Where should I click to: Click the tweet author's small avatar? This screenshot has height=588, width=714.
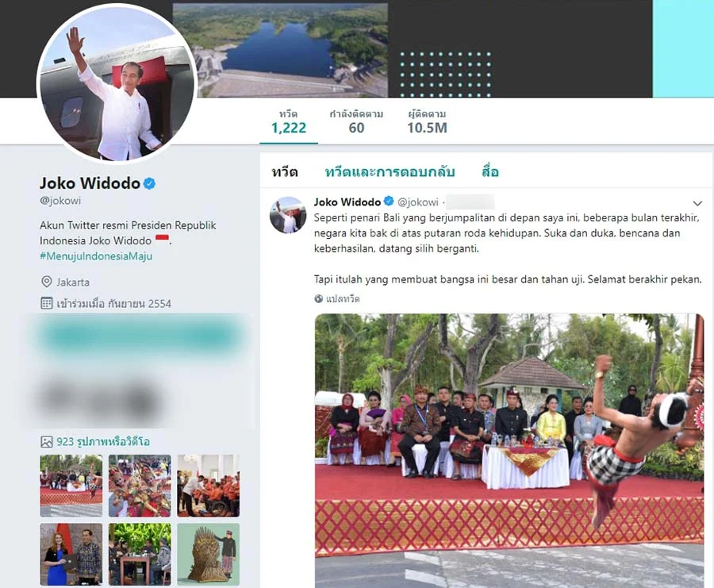[x=288, y=214]
